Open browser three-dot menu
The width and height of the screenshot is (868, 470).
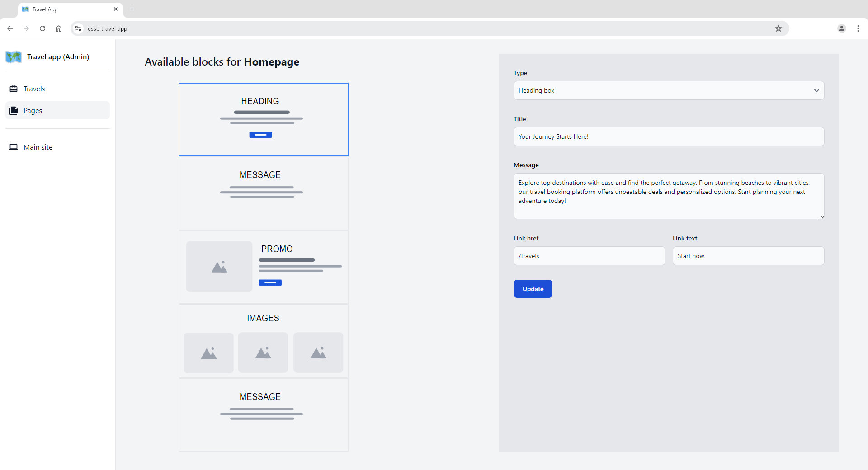(x=858, y=28)
